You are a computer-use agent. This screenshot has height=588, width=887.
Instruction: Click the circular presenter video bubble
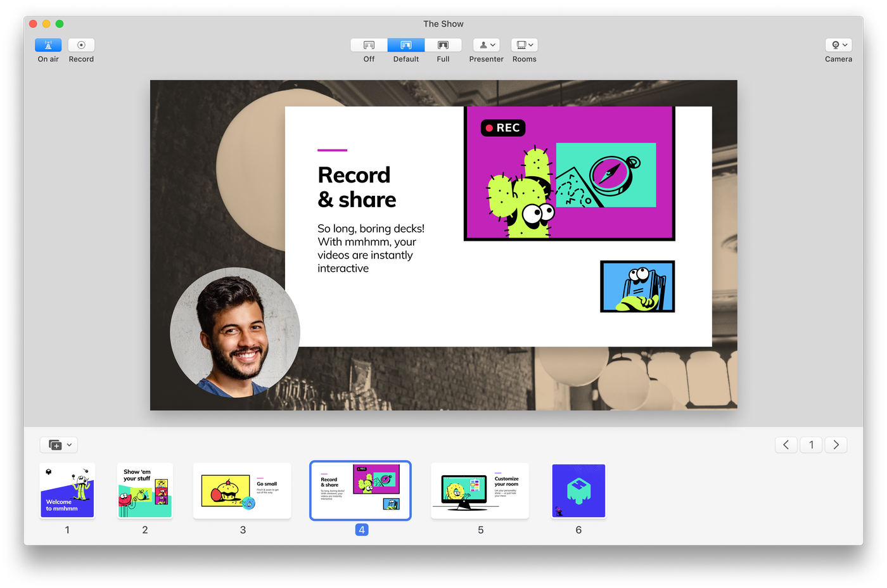(235, 333)
